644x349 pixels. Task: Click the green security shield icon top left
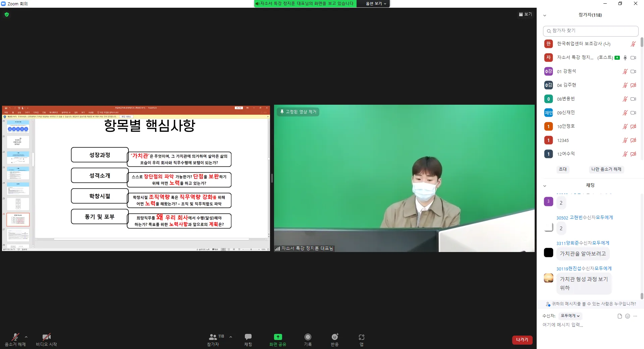[6, 14]
